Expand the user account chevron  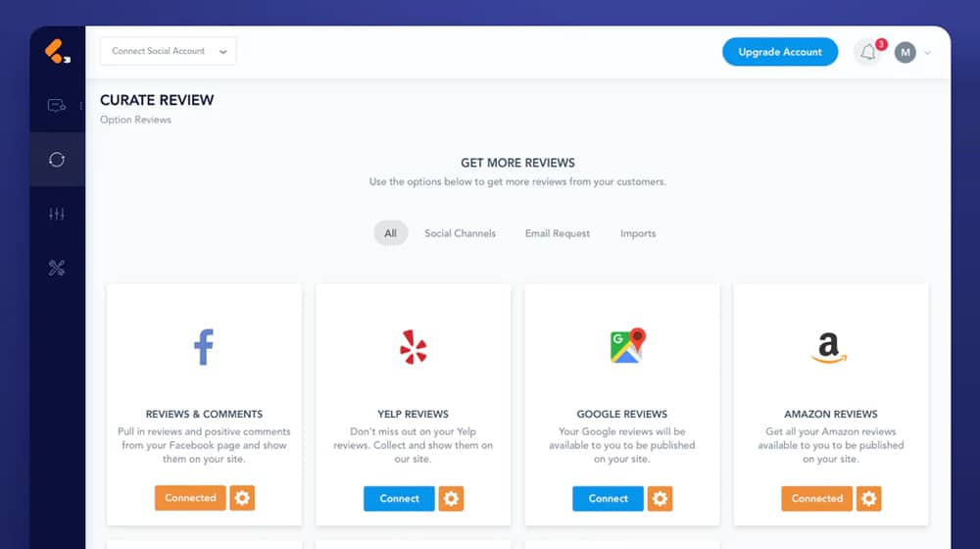point(927,53)
